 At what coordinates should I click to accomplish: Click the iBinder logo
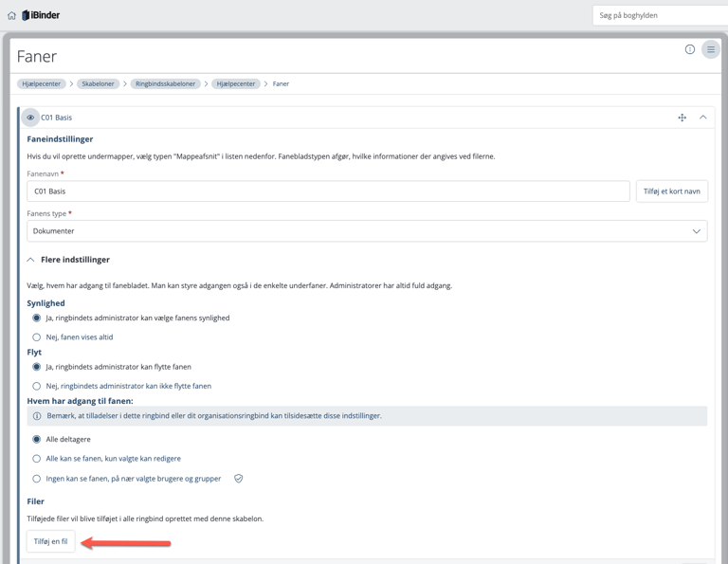pyautogui.click(x=41, y=15)
